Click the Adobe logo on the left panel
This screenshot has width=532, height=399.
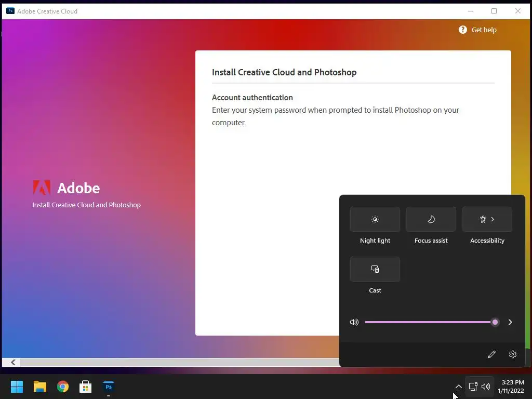pos(42,187)
